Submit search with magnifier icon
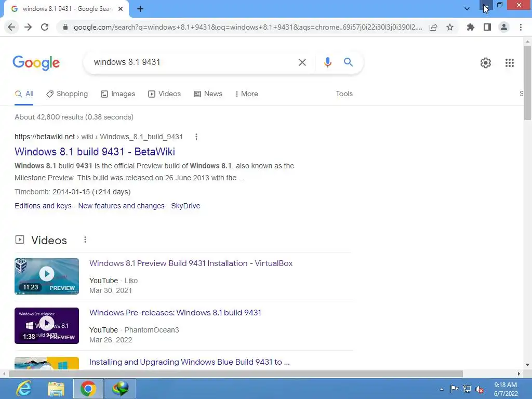 [x=348, y=62]
